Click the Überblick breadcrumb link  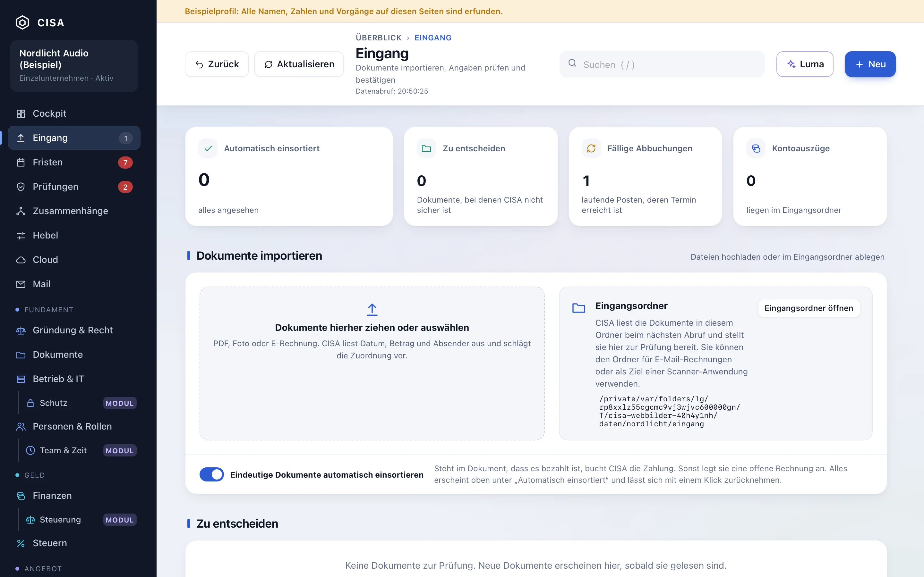[378, 38]
